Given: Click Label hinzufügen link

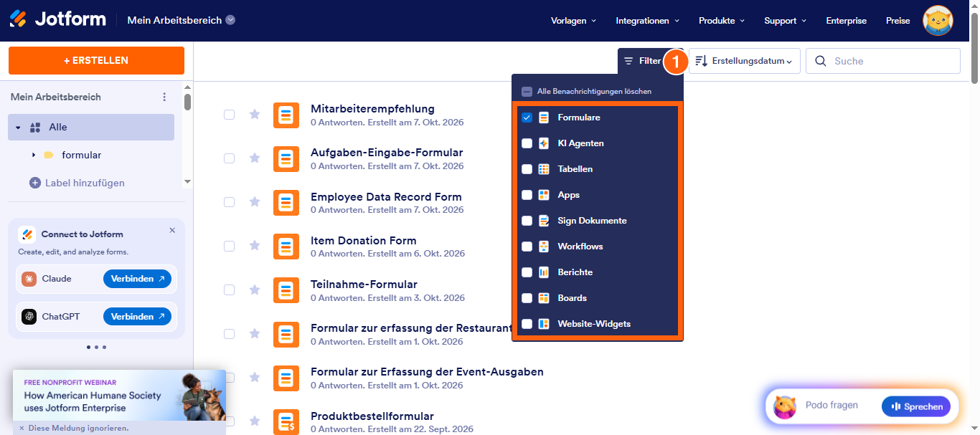Looking at the screenshot, I should (77, 183).
